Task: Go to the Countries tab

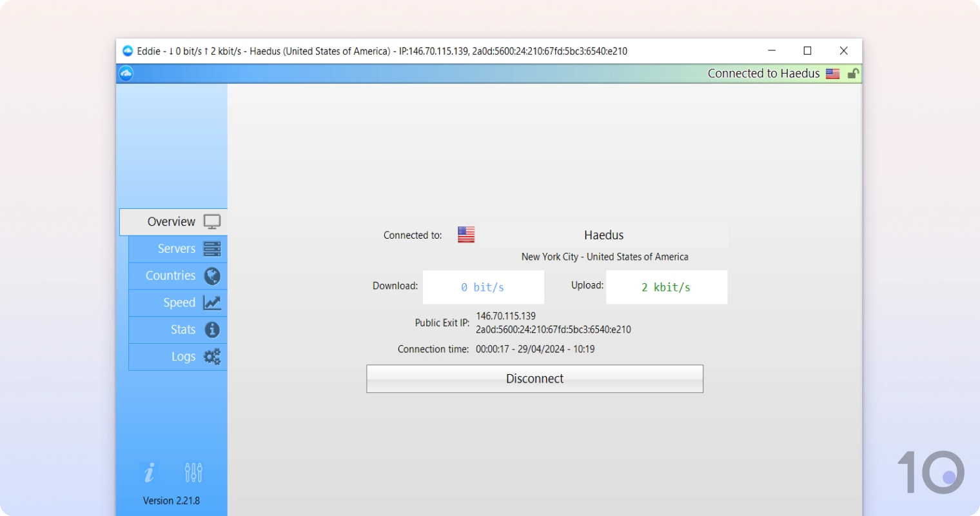Action: tap(170, 276)
